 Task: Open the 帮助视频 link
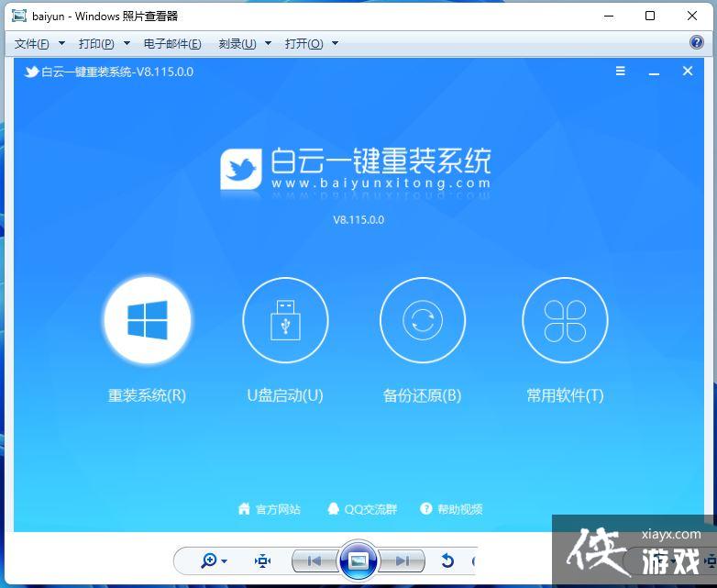point(460,509)
